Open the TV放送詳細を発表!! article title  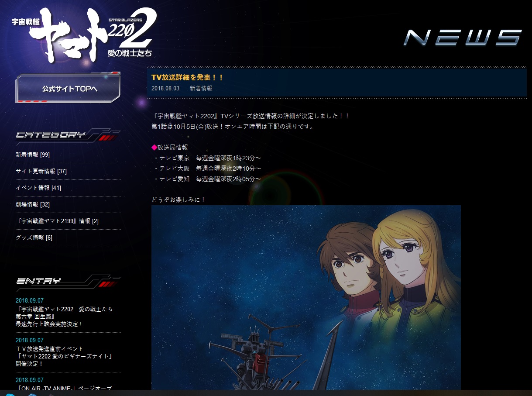(187, 77)
